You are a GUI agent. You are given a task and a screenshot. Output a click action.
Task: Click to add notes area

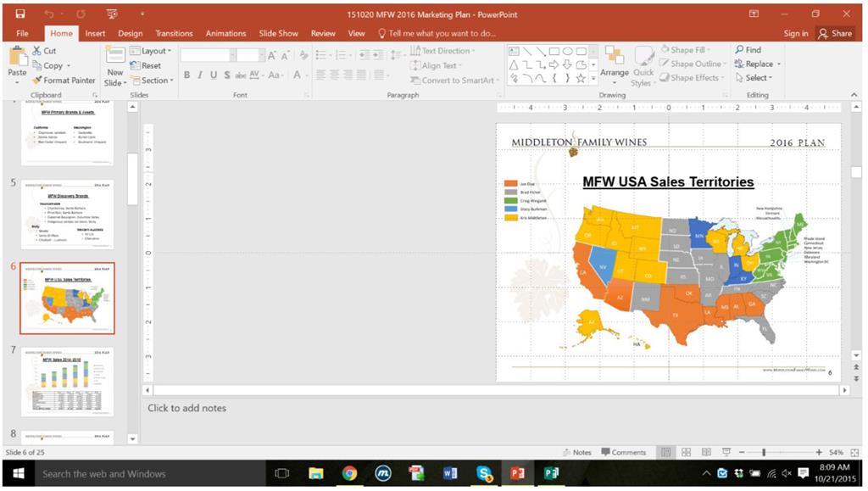click(186, 408)
